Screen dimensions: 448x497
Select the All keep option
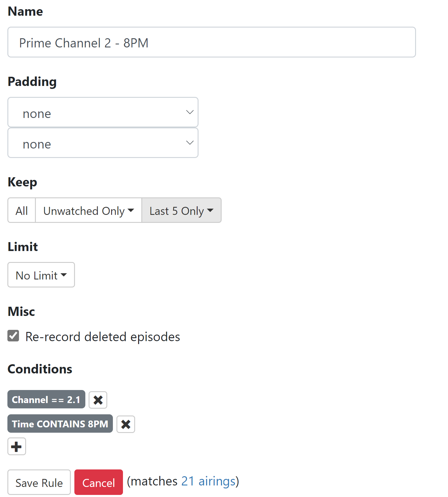[22, 210]
